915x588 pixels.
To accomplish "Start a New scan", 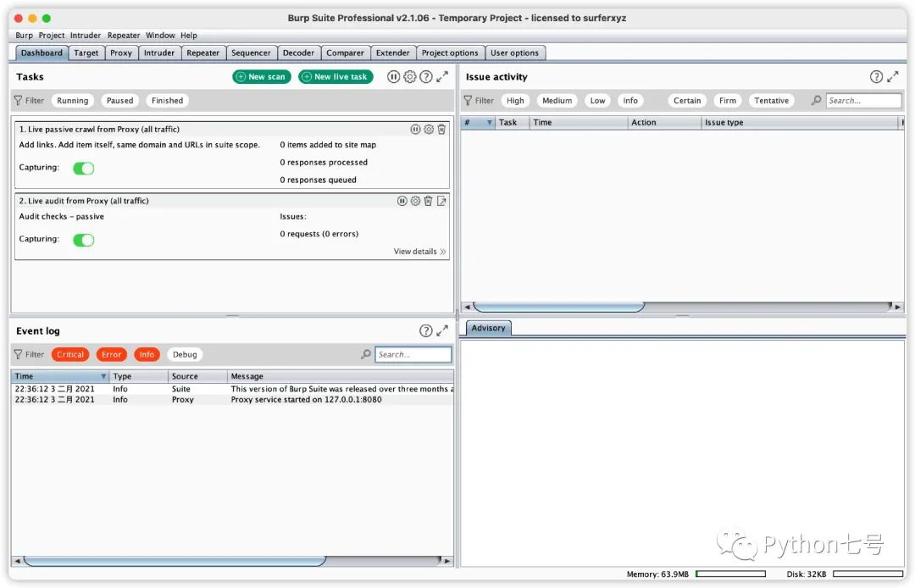I will click(262, 76).
